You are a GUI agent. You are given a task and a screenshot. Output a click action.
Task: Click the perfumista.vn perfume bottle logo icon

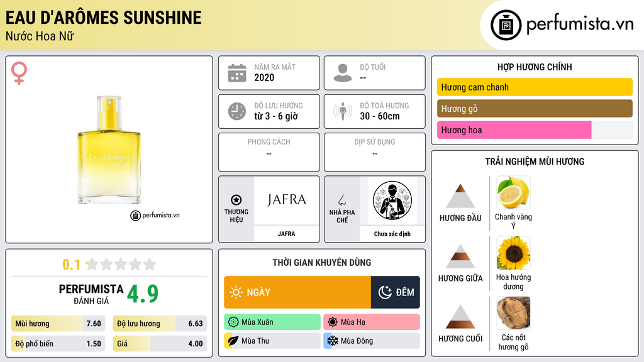point(506,25)
